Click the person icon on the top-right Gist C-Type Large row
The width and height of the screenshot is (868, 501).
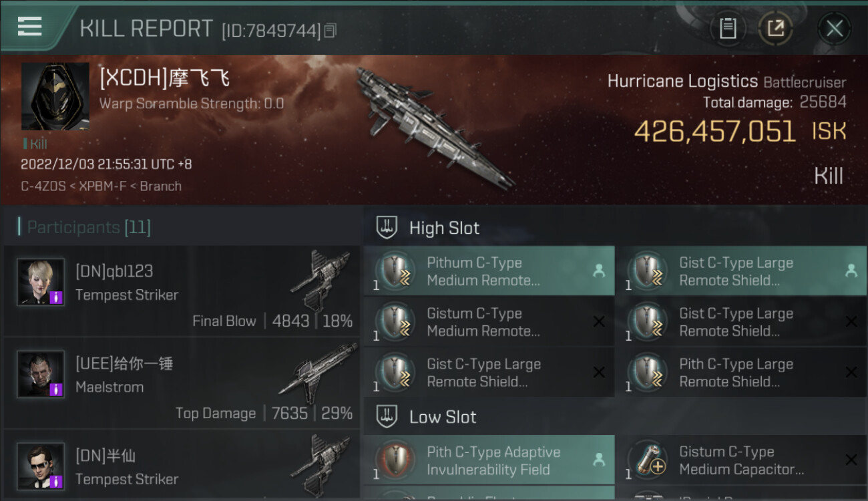click(x=851, y=271)
